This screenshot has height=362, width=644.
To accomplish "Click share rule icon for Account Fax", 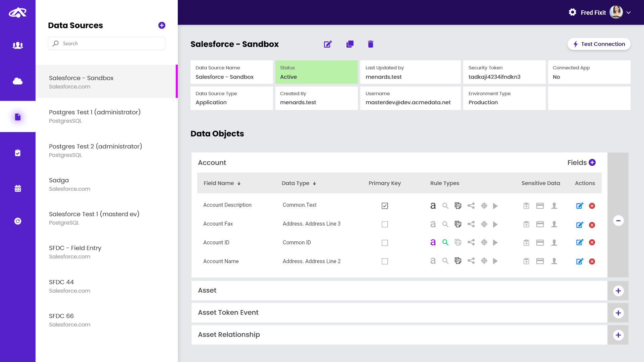I will (x=471, y=224).
